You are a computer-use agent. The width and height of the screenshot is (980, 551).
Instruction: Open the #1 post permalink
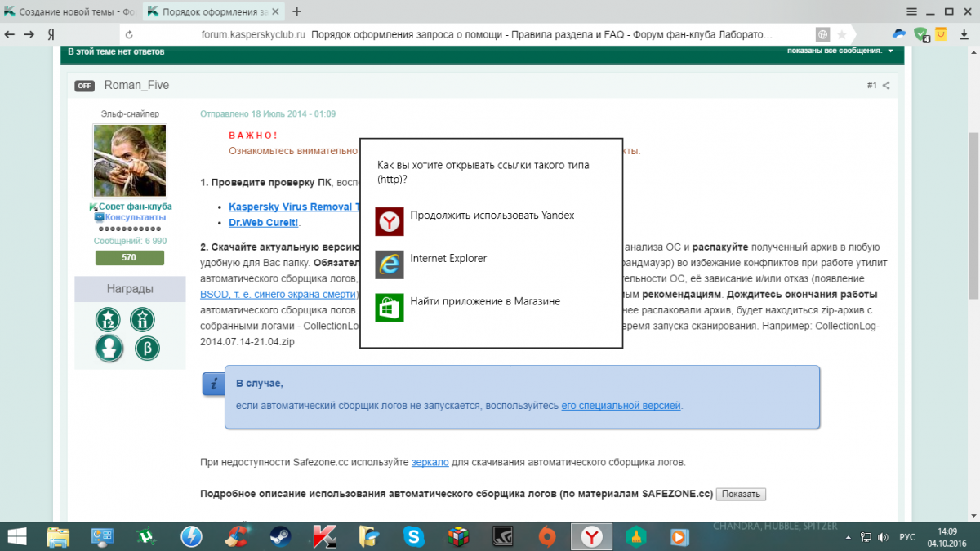click(x=871, y=85)
